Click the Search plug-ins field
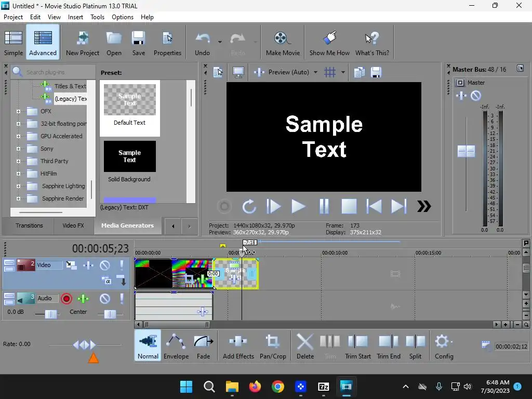The height and width of the screenshot is (399, 532). tap(54, 72)
